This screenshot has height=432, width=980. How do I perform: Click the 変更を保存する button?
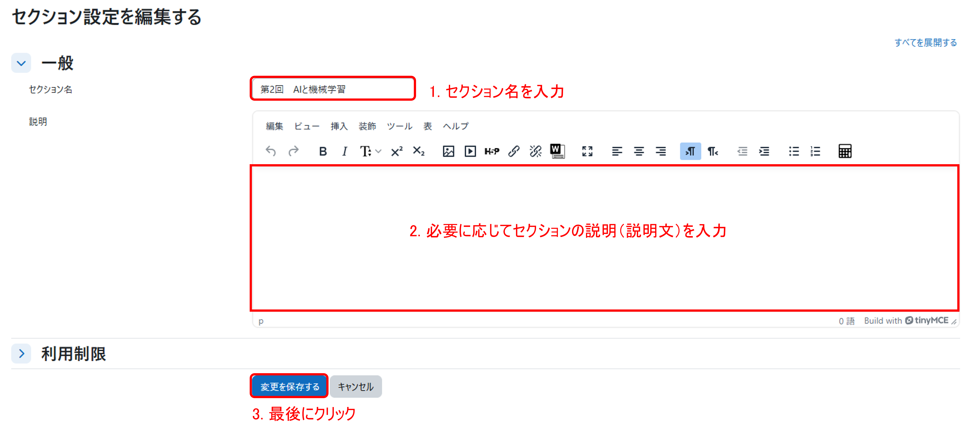tap(290, 386)
